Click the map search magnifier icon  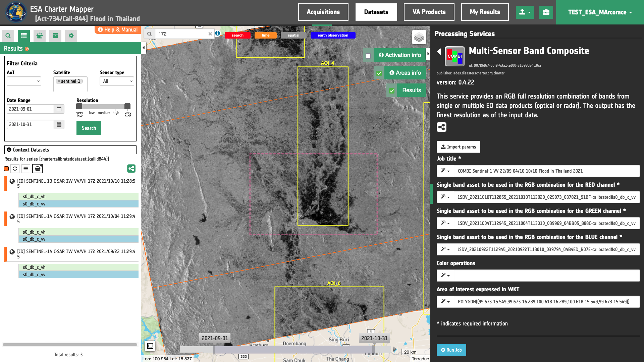[x=150, y=34]
